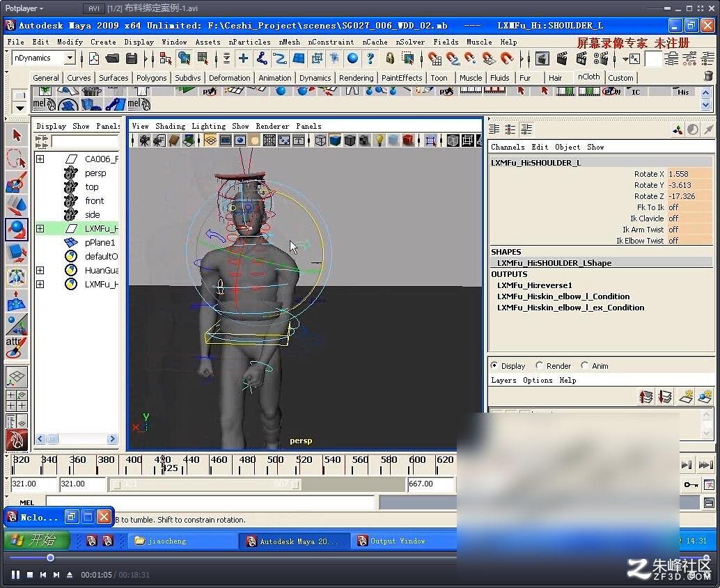Click the Potplayer seek bar handle

[51, 557]
